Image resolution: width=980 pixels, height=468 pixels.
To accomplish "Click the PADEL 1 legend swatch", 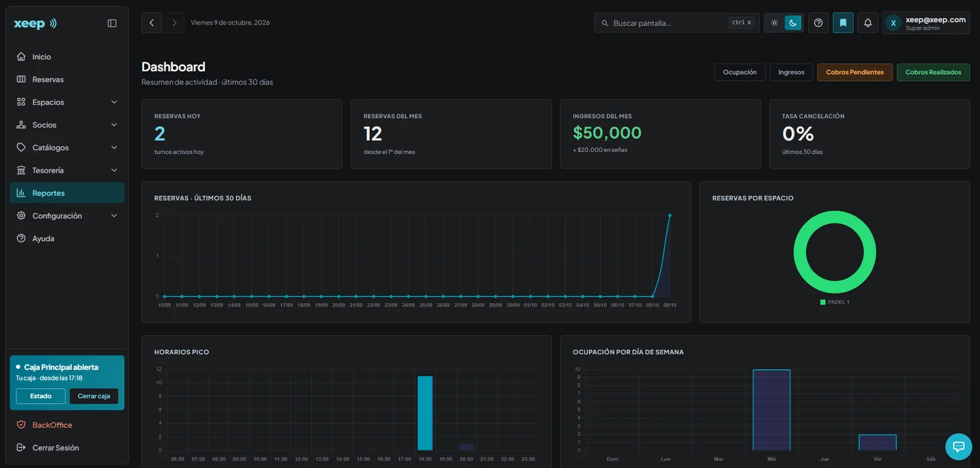I will point(823,302).
